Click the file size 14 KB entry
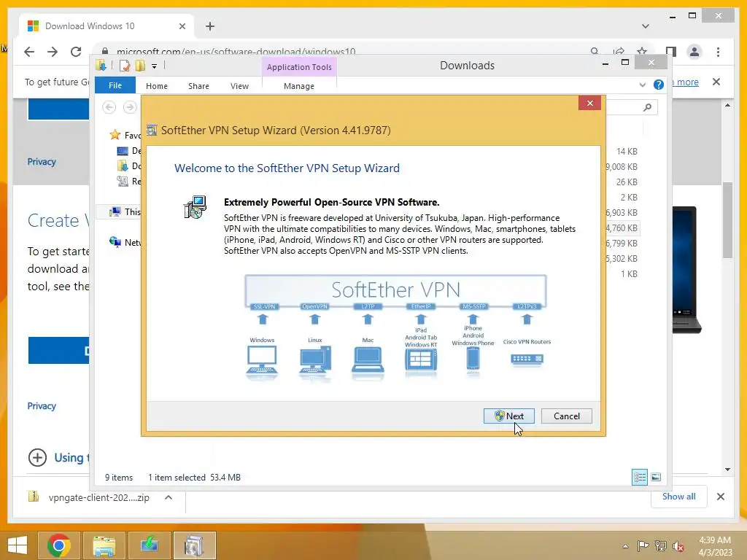Image resolution: width=747 pixels, height=560 pixels. 627,152
